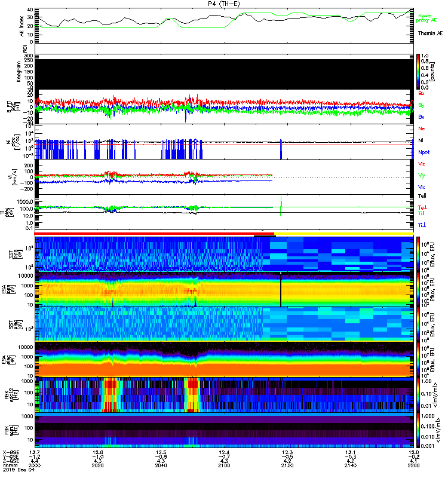Click the red Bz legend label

[x=421, y=93]
